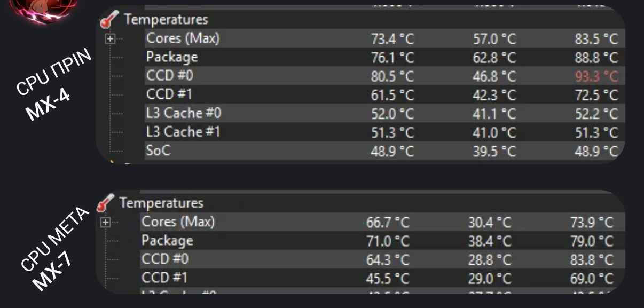644x308 pixels.
Task: Click the 88.8 °C Package maximum value
Action: [x=596, y=58]
